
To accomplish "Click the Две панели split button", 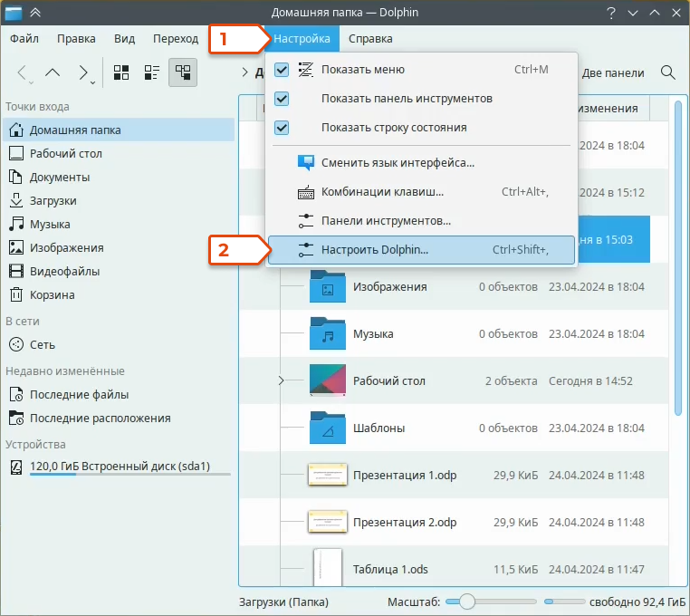I will [x=613, y=73].
